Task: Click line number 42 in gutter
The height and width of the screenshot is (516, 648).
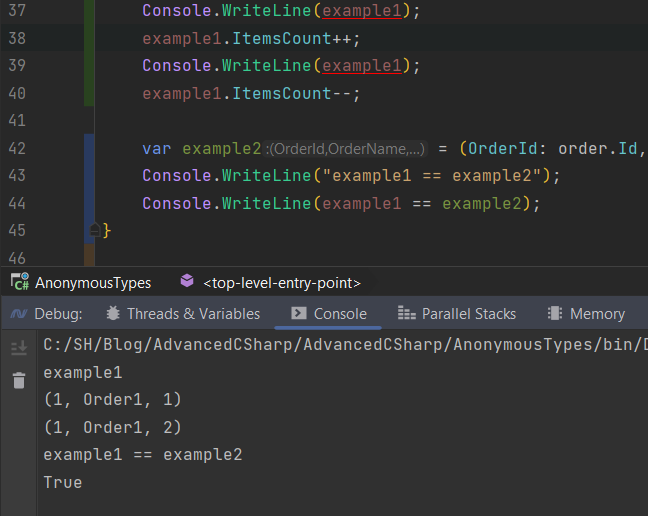Action: pyautogui.click(x=17, y=148)
